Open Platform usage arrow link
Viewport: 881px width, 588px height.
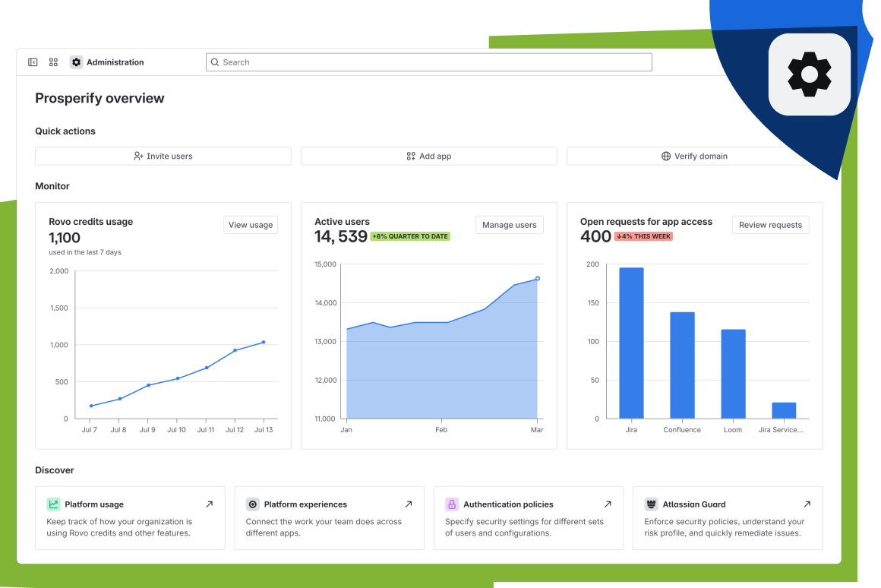(210, 504)
